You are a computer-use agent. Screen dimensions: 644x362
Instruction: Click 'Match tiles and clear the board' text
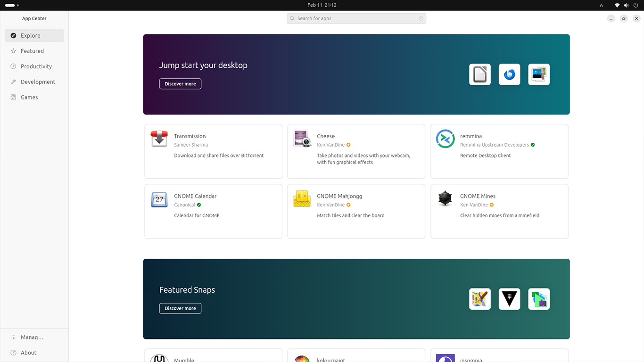click(x=351, y=215)
